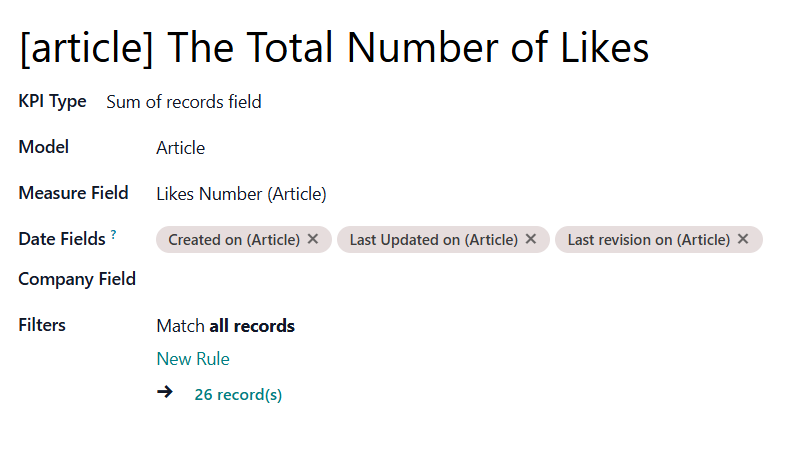802x449 pixels.
Task: Open the 26 record(s) link
Action: coord(238,395)
